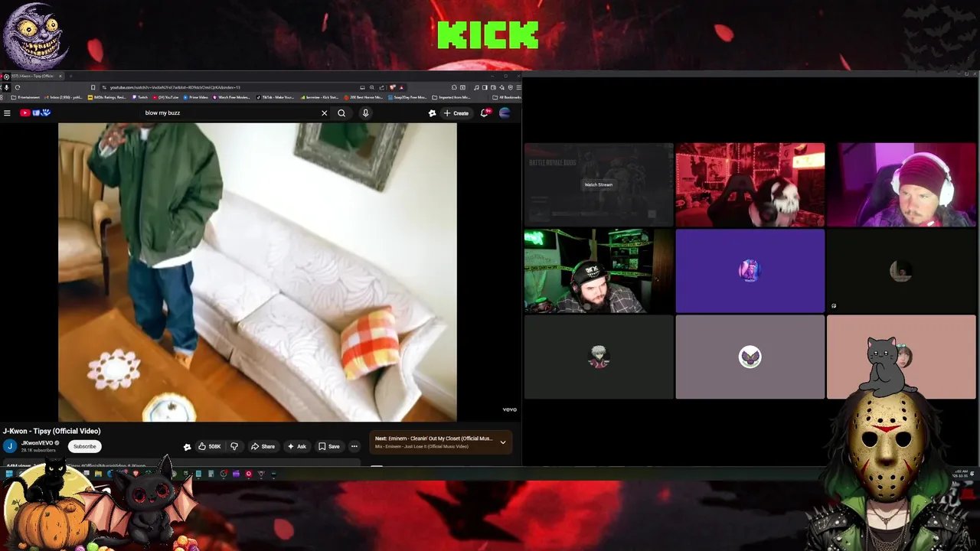Open the Brave shields lion icon
Screen dimensions: 980x551
(393, 87)
